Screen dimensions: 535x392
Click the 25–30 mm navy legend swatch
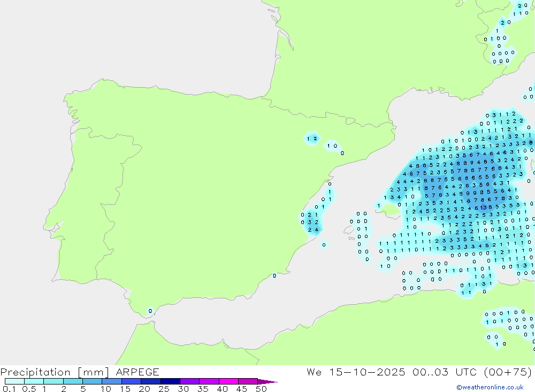coord(170,381)
